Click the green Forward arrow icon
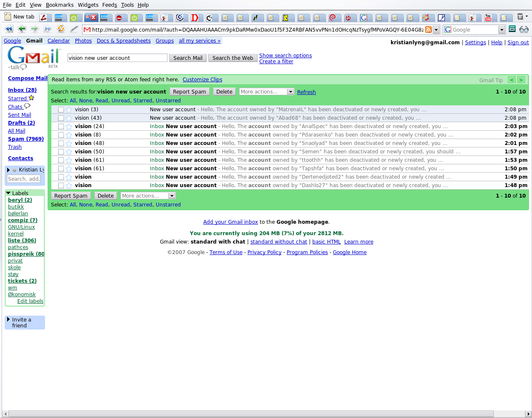 (35, 29)
